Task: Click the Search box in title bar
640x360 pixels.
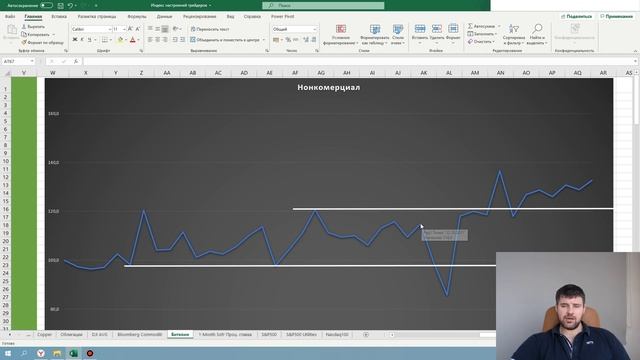Action: [x=323, y=5]
